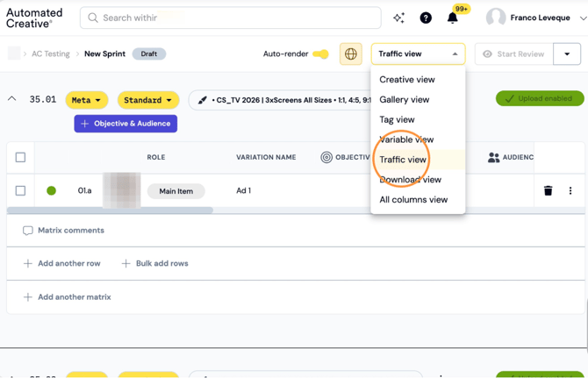Click Automated Creative logo
Image resolution: width=588 pixels, height=378 pixels.
[x=34, y=18]
